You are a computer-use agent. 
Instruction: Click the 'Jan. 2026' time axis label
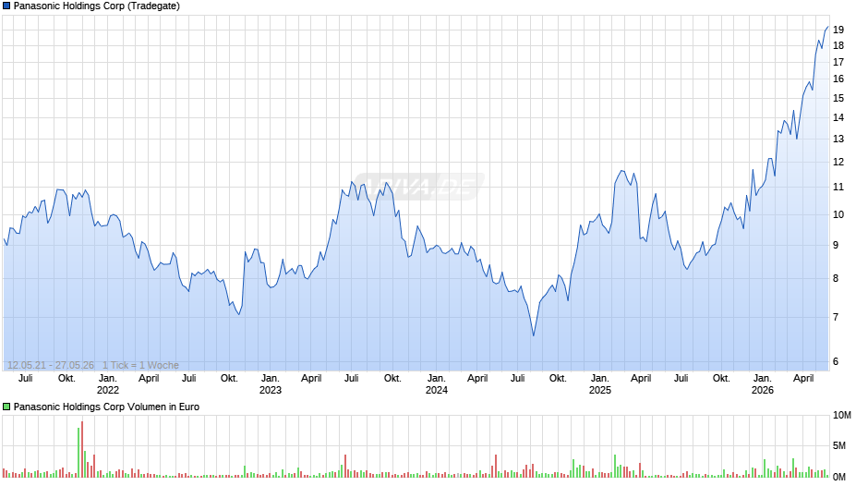[x=762, y=384]
